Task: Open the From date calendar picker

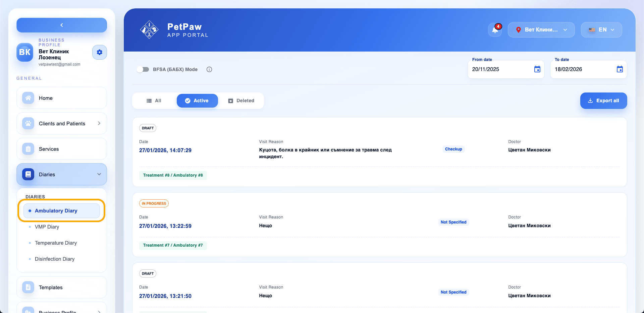Action: coord(537,69)
